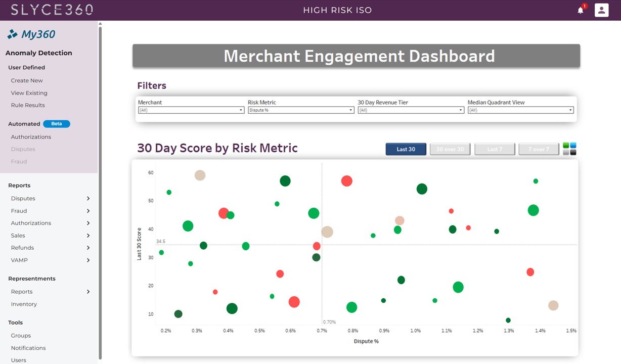Select the Last 30 view button
621x364 pixels.
point(406,149)
